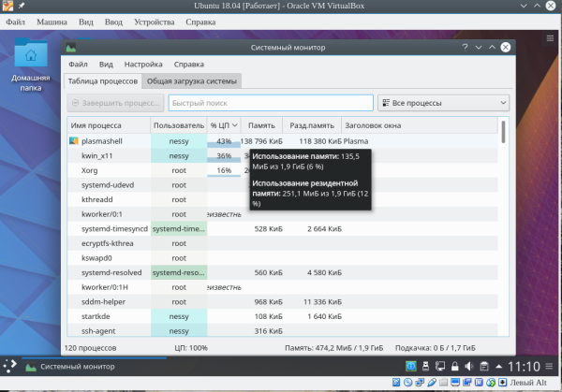562x392 pixels.
Task: Click the VirtualBox optical disk indicator
Action: click(x=407, y=383)
